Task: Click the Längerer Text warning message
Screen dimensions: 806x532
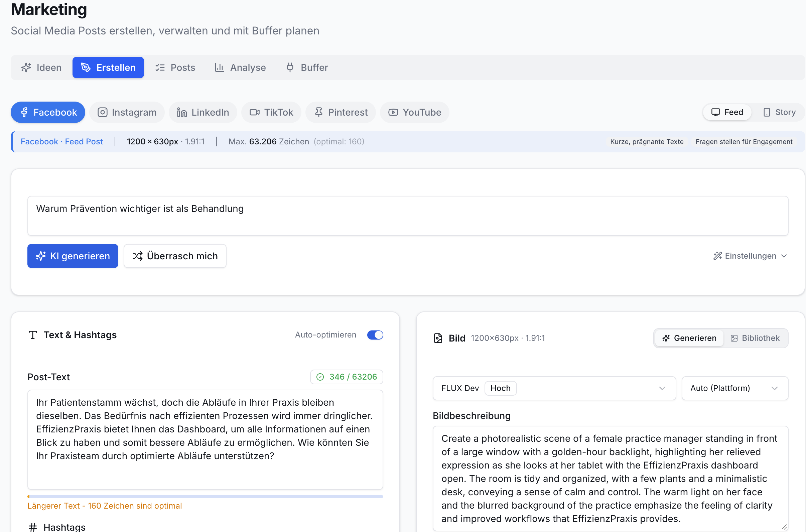Action: (105, 506)
